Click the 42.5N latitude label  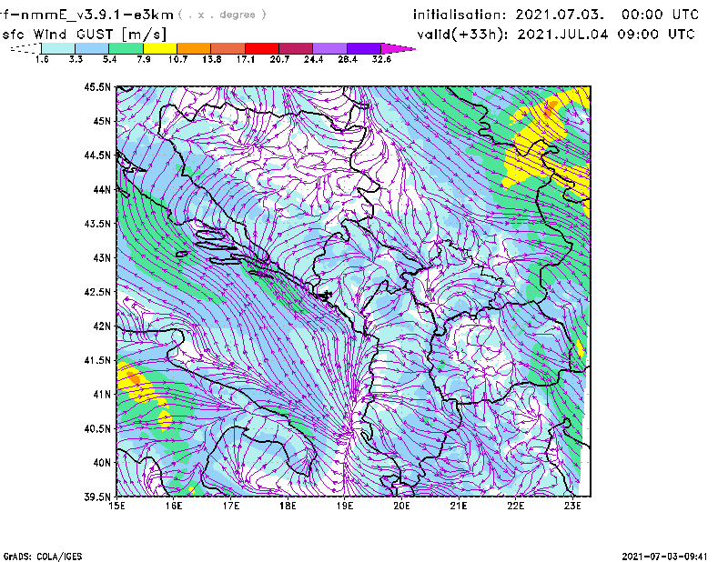tap(97, 292)
